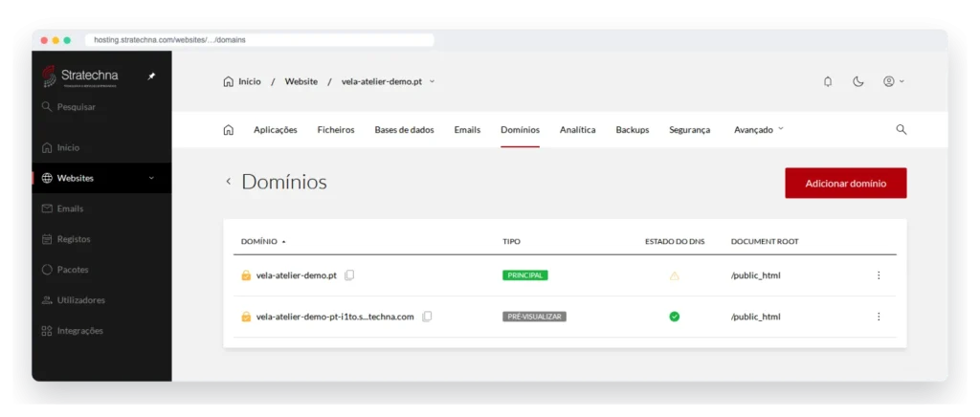Open the Pesquisar sidebar search
This screenshot has width=980, height=417.
[69, 107]
